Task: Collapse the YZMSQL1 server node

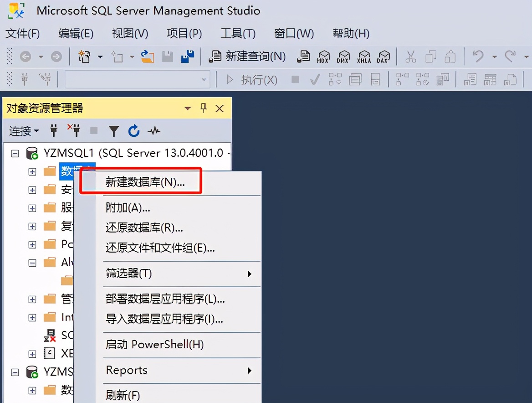Action: click(x=15, y=154)
